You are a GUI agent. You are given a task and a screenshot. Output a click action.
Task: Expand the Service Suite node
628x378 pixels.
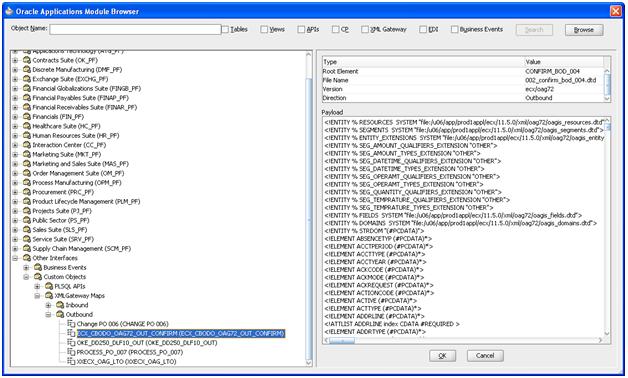[x=15, y=239]
